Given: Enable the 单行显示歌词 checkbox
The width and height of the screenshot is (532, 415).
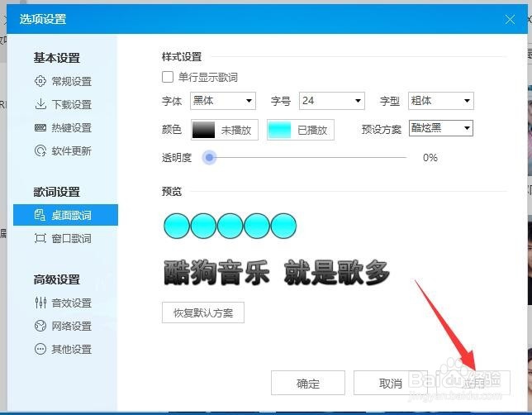Looking at the screenshot, I should coord(167,77).
